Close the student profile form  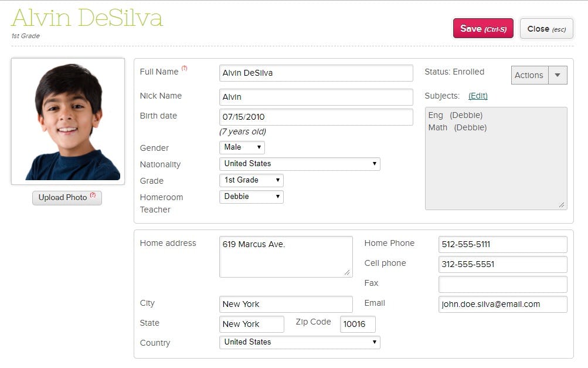[x=546, y=29]
